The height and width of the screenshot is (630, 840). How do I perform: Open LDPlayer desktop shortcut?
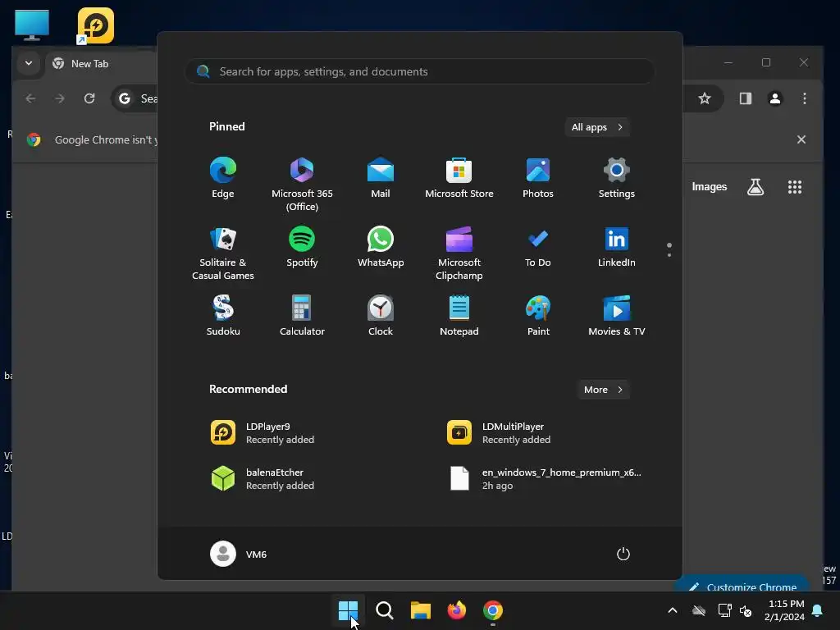pyautogui.click(x=95, y=25)
